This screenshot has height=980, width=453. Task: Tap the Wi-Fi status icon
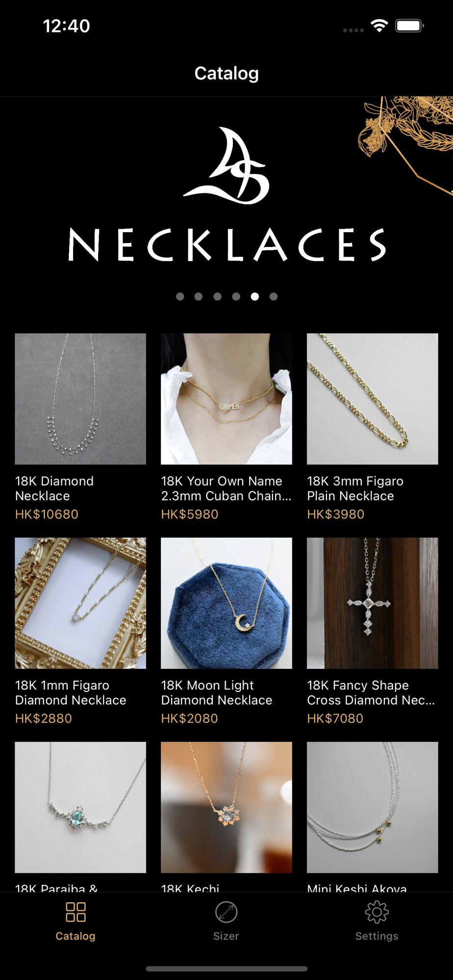[x=379, y=26]
